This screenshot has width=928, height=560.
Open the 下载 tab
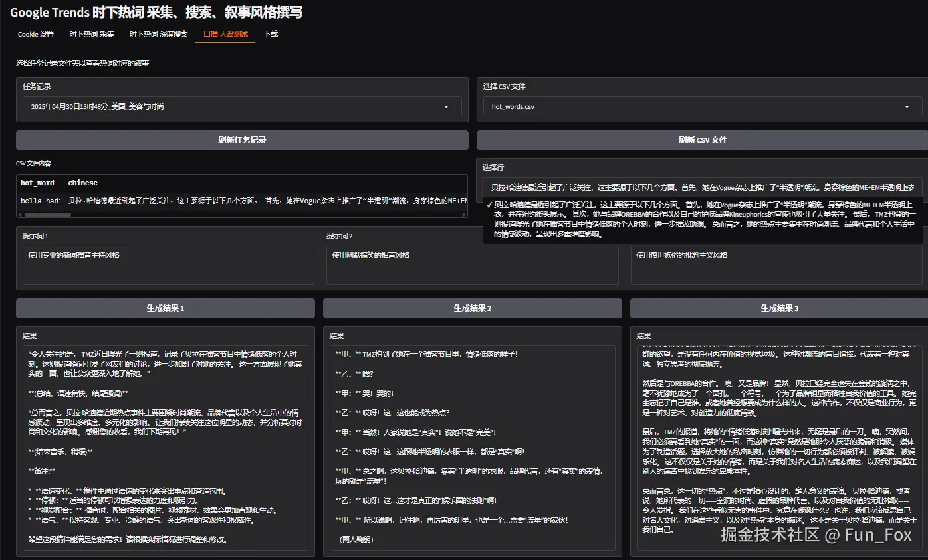(x=271, y=34)
